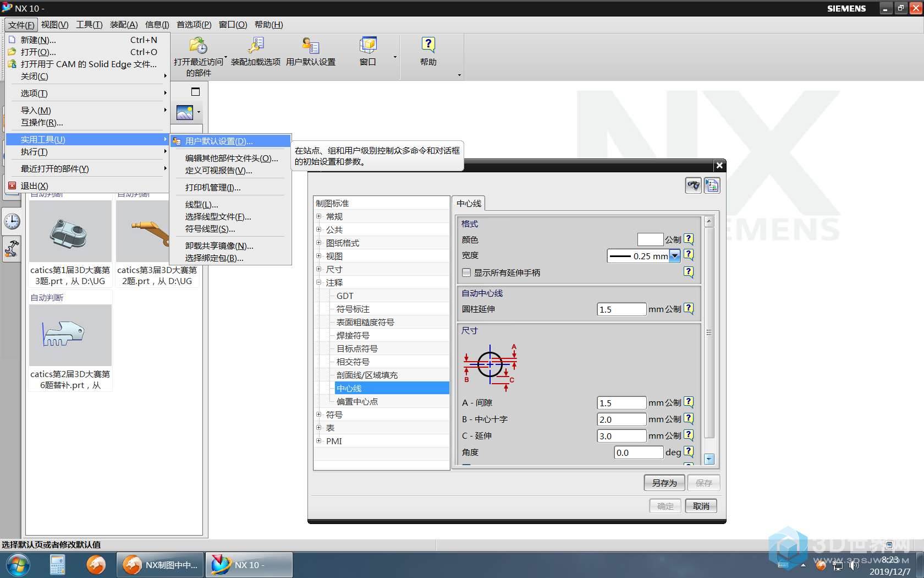Select the 焊接符号 tree item

tap(353, 335)
